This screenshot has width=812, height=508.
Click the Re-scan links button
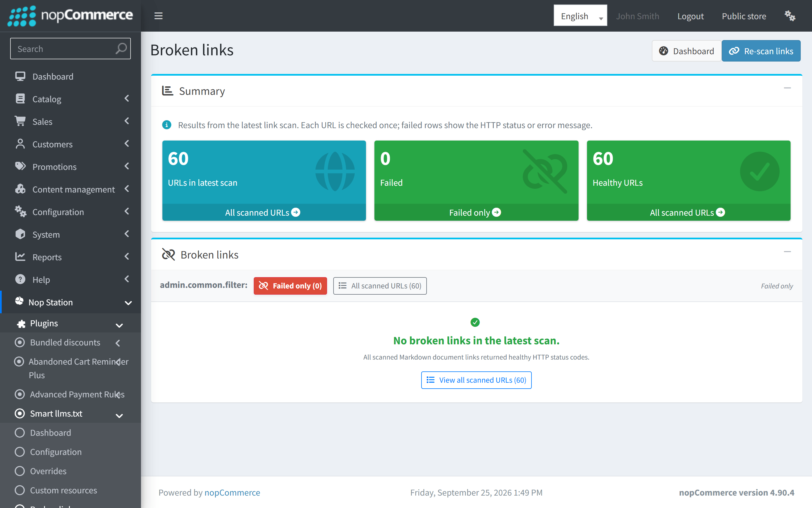[x=761, y=51]
